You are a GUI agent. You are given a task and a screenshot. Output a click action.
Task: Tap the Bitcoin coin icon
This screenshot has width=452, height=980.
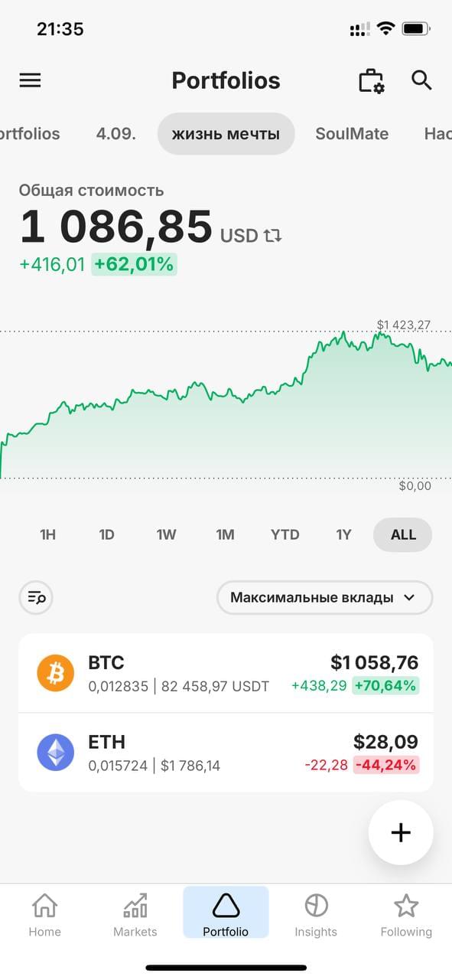coord(56,673)
